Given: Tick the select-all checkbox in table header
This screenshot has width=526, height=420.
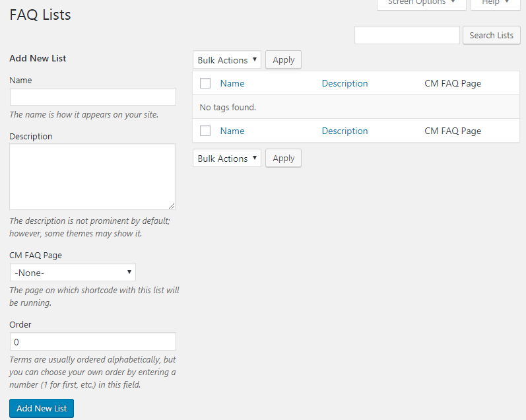Looking at the screenshot, I should pyautogui.click(x=205, y=83).
